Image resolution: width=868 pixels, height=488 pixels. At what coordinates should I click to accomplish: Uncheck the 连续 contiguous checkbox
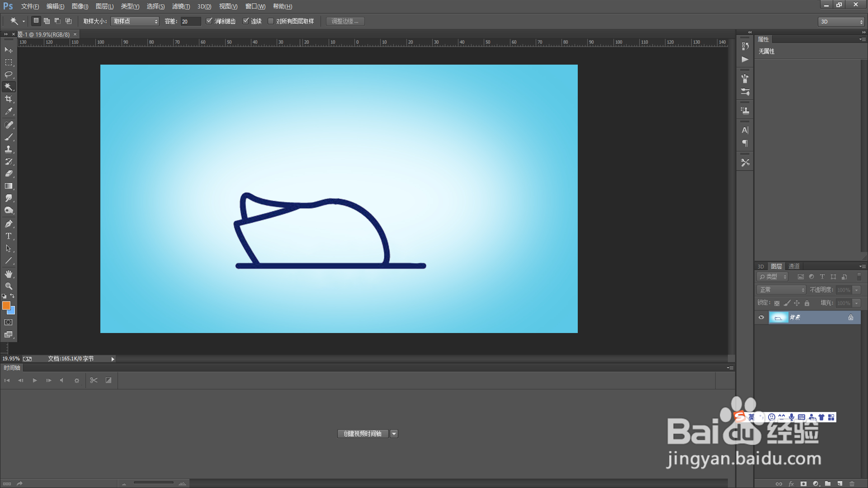[x=246, y=21]
